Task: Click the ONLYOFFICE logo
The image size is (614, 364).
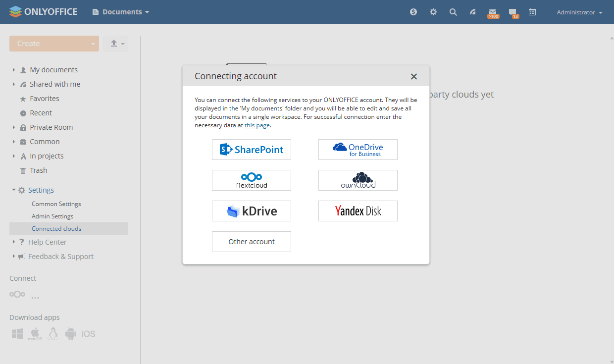Action: click(x=44, y=11)
